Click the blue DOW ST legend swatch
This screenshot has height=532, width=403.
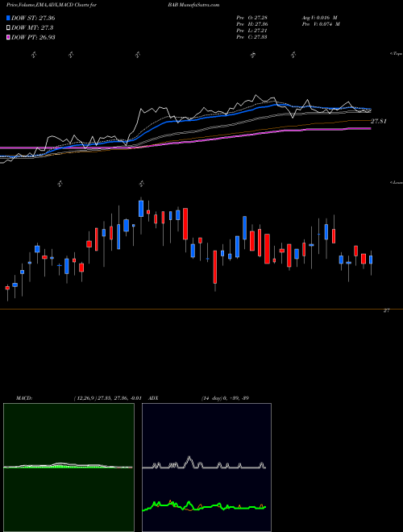(9, 18)
